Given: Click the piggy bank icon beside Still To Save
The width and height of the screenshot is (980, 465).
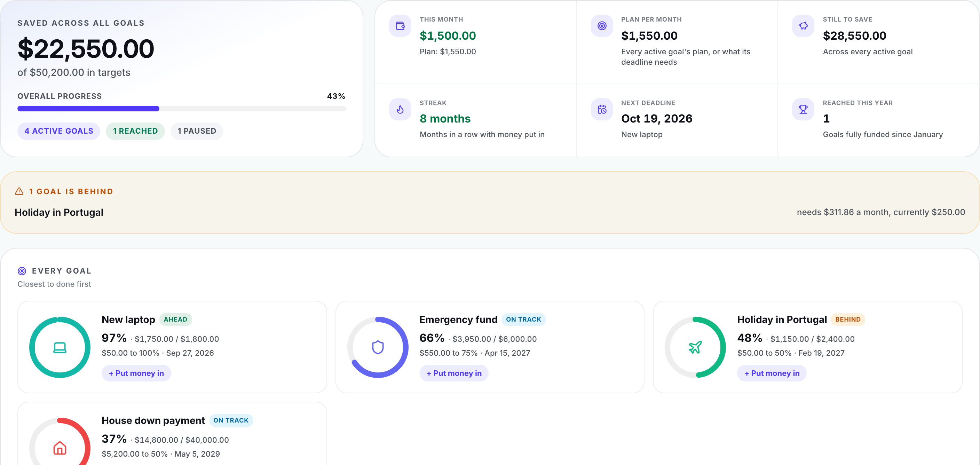Looking at the screenshot, I should (803, 26).
